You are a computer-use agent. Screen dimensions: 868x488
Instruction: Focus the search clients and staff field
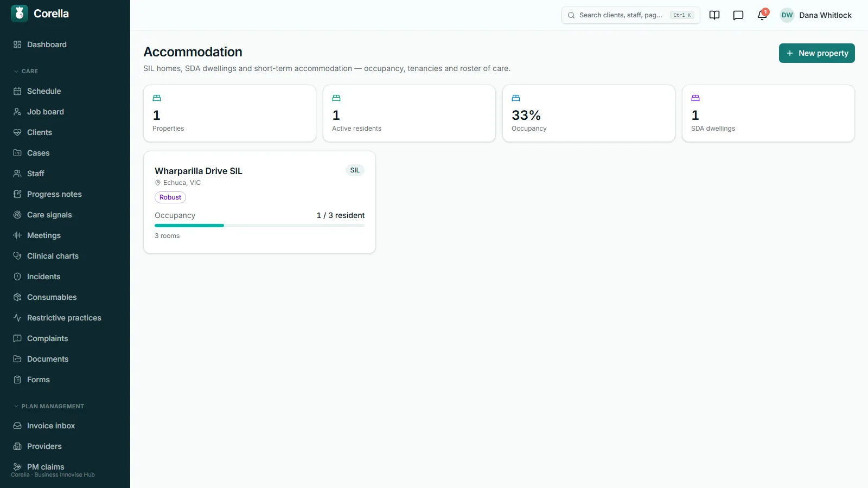click(x=630, y=15)
